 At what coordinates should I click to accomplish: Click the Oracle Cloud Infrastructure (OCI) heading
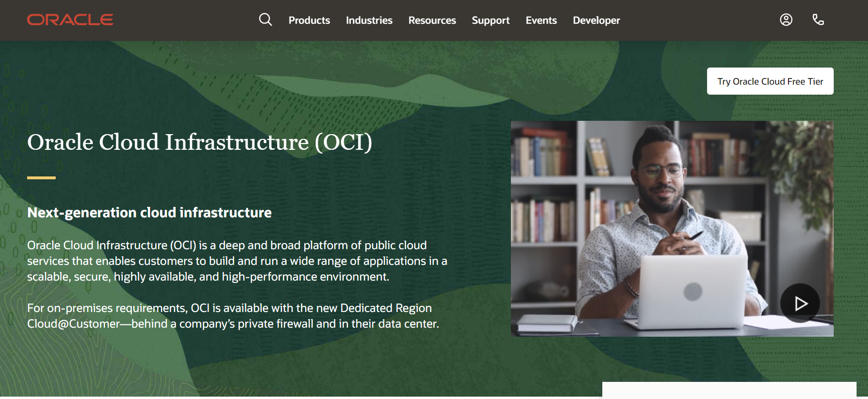tap(200, 142)
